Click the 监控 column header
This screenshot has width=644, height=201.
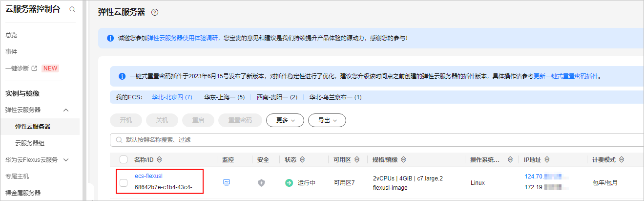pyautogui.click(x=228, y=159)
